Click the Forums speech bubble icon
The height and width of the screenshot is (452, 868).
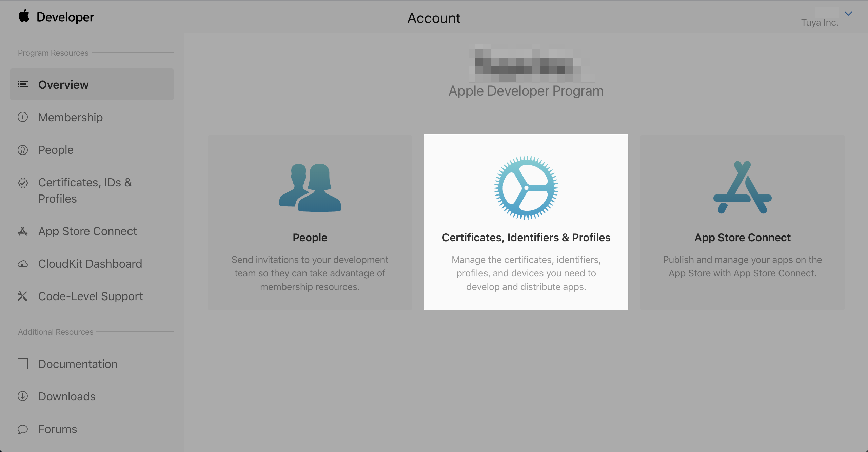23,429
